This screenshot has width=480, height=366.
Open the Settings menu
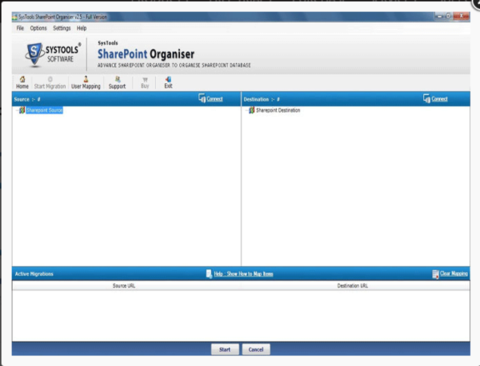coord(62,28)
